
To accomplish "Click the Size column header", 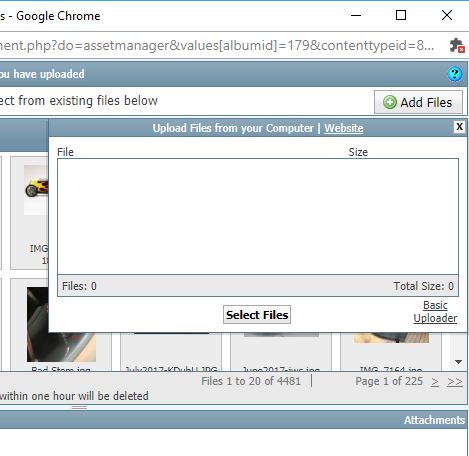I will pos(358,152).
